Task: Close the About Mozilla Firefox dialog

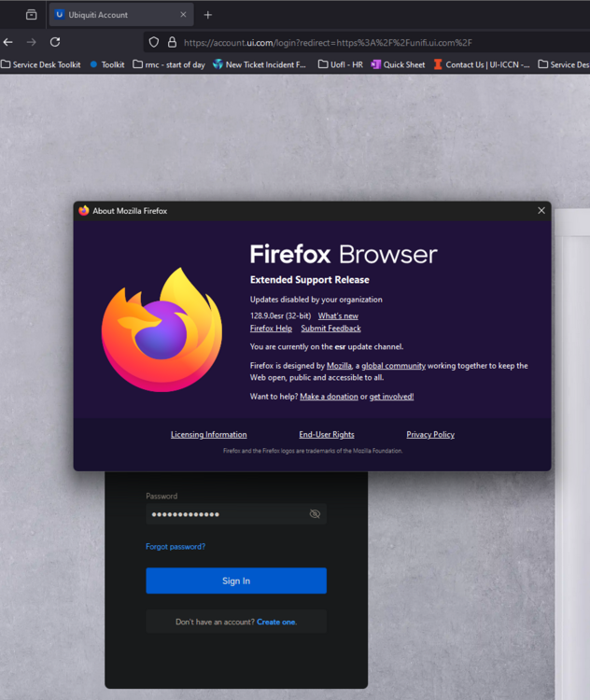Action: point(541,210)
